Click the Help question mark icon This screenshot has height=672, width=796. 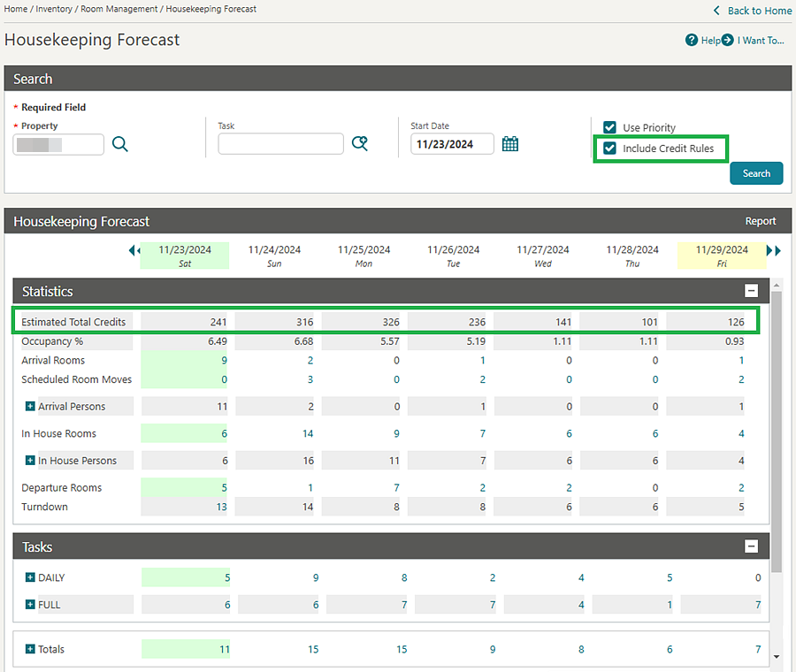pyautogui.click(x=691, y=40)
